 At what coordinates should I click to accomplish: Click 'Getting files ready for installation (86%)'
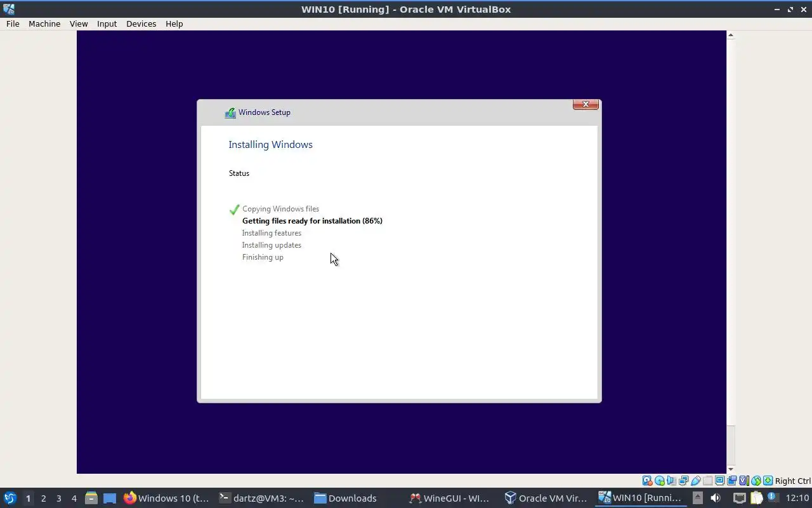point(312,221)
